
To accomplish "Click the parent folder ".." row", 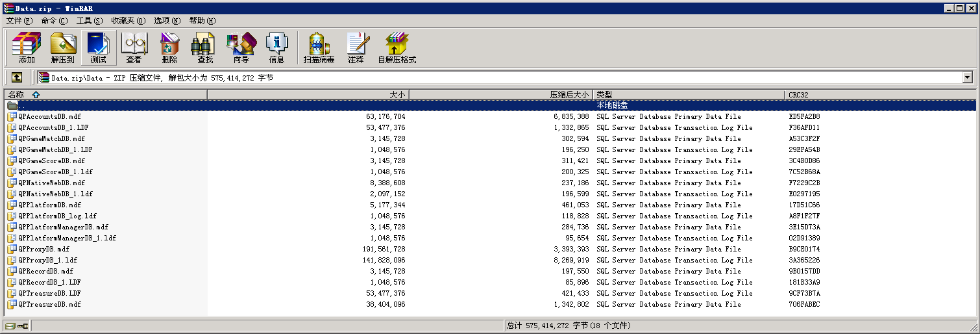I will (23, 105).
